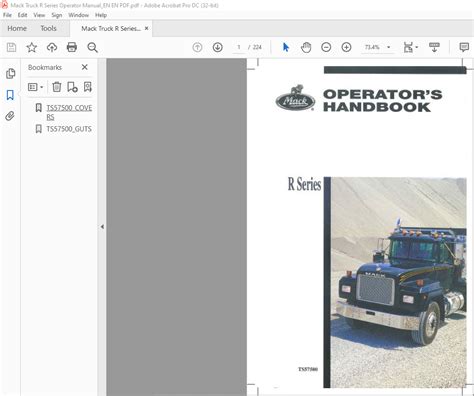Zoom in with plus icon
The width and height of the screenshot is (474, 396).
[346, 47]
